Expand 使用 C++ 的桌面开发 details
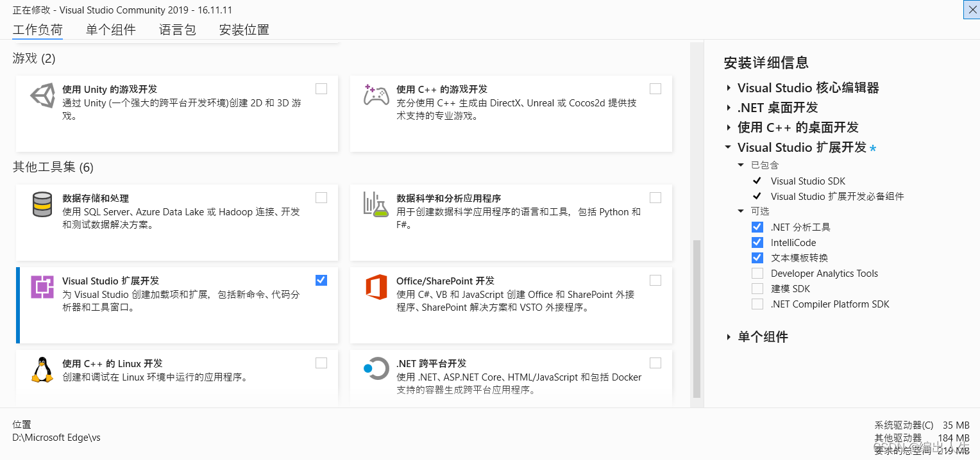Screen dimensions: 980x460 (x=729, y=127)
